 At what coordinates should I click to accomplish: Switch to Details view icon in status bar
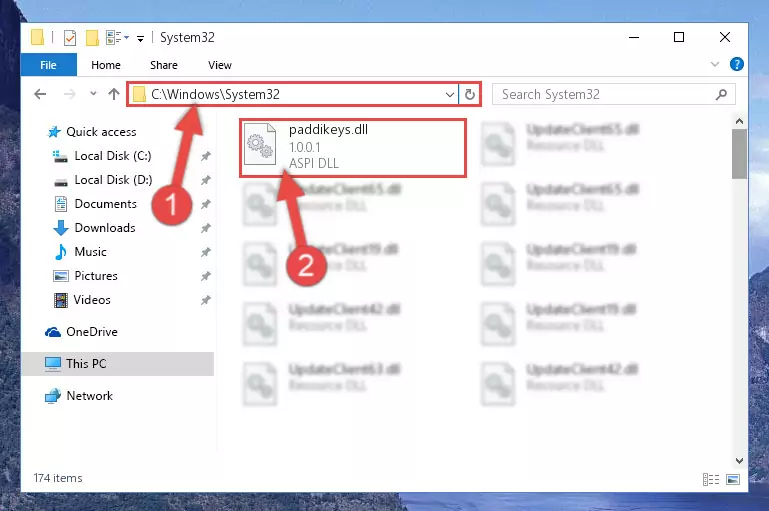(711, 479)
